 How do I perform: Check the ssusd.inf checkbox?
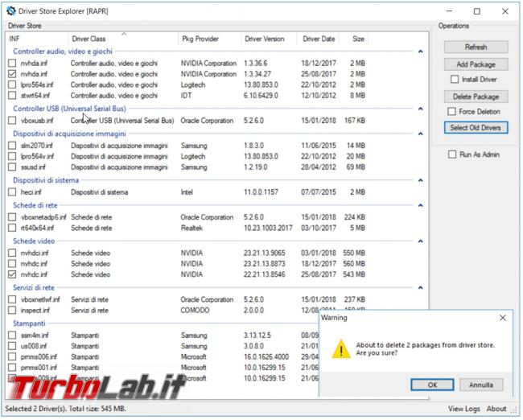(x=12, y=167)
